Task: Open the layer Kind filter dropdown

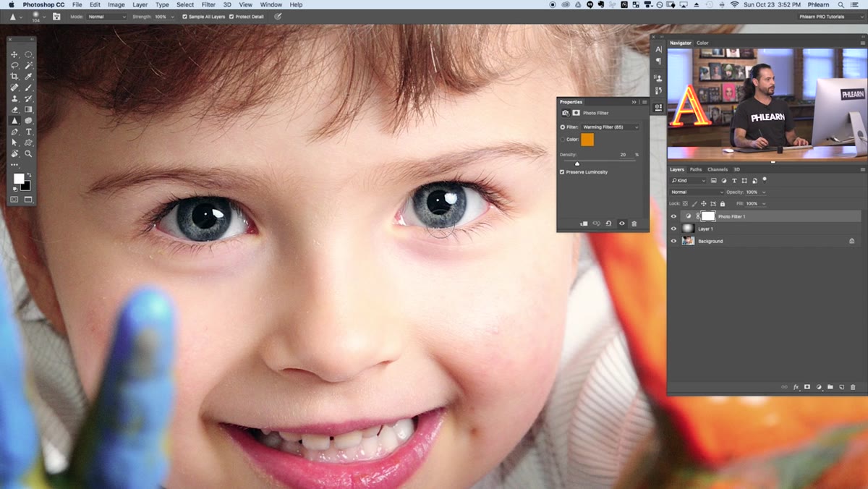Action: click(x=688, y=180)
